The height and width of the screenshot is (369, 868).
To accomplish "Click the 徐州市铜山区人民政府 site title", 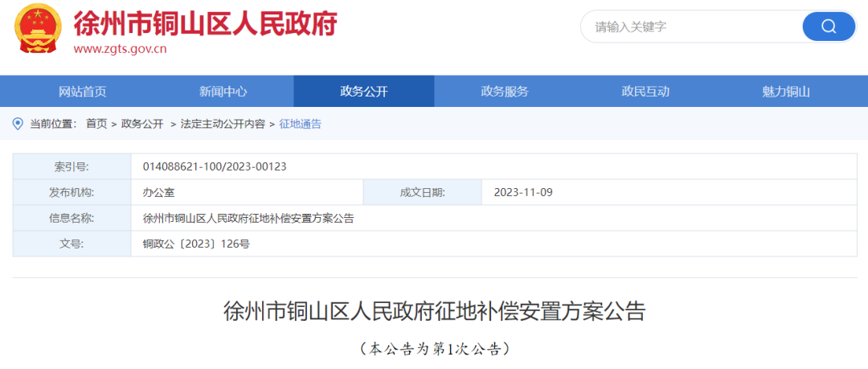I will click(x=206, y=23).
